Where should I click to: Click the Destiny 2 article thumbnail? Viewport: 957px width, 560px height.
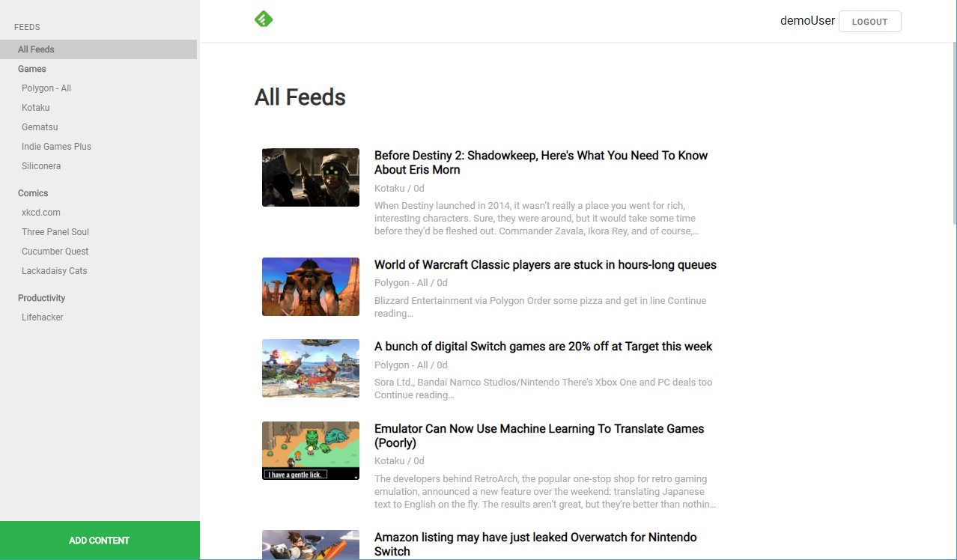pos(311,177)
